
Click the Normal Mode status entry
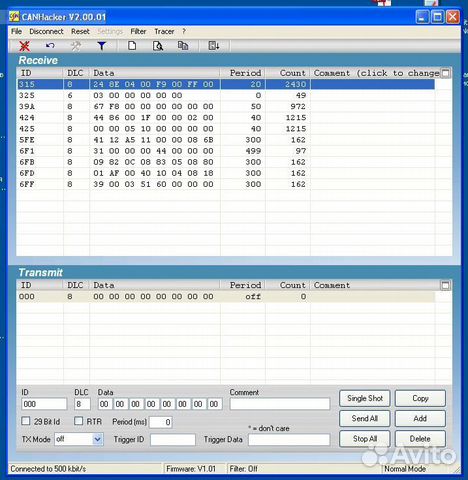pos(405,469)
